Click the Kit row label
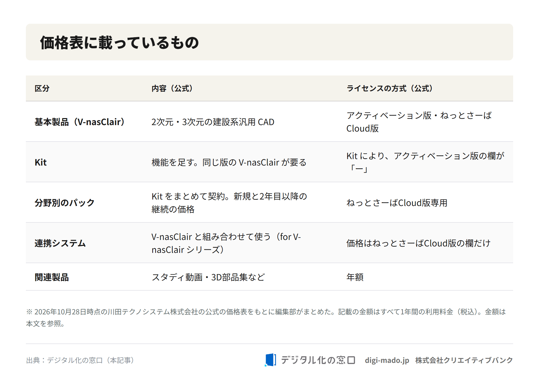Viewport: 539px width, 392px height. pos(41,162)
